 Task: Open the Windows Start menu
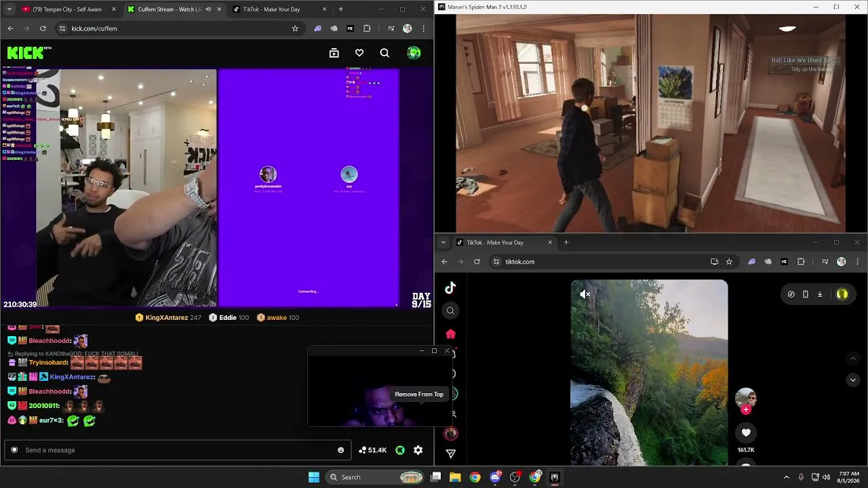click(x=313, y=477)
